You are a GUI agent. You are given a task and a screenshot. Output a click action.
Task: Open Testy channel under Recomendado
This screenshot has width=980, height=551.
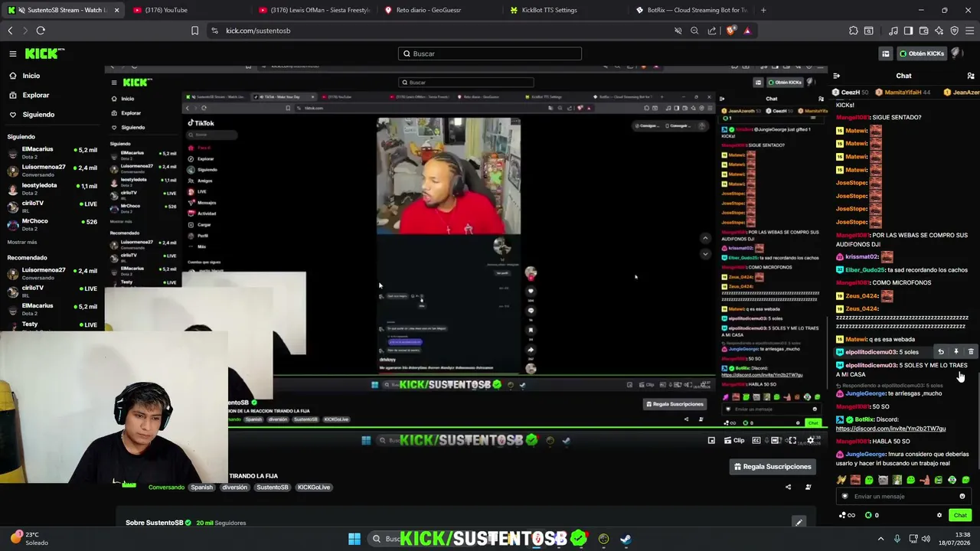click(x=52, y=324)
